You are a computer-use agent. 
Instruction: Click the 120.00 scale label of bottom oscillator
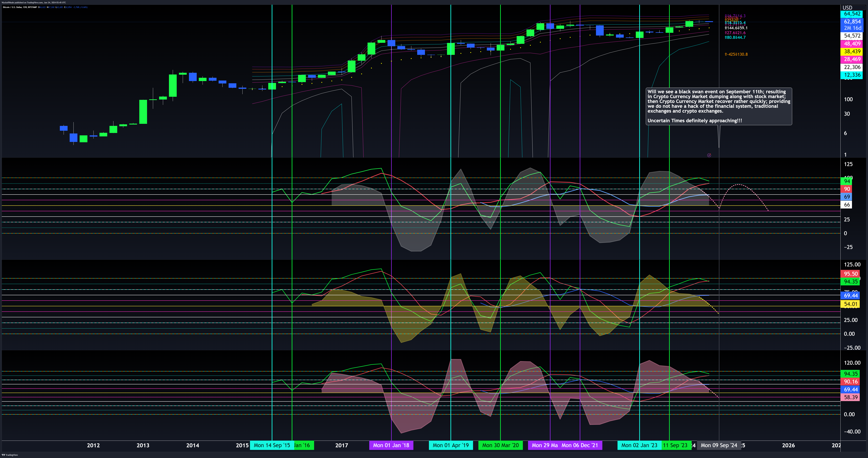click(x=852, y=363)
